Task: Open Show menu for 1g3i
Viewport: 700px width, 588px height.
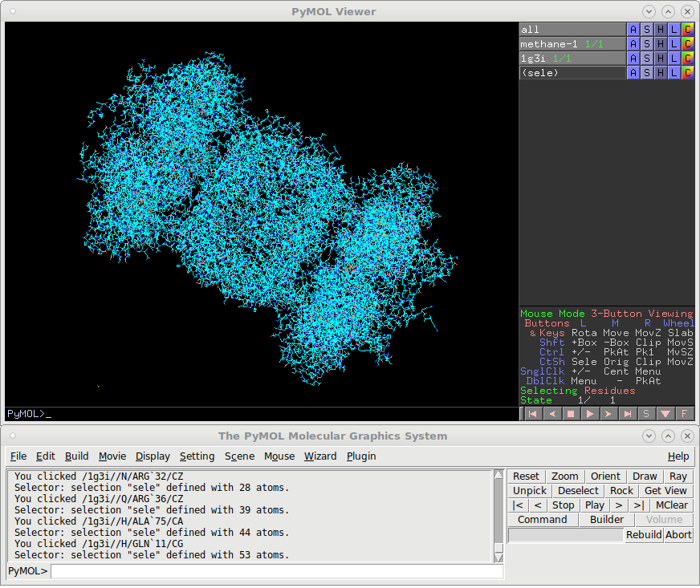Action: click(x=647, y=58)
